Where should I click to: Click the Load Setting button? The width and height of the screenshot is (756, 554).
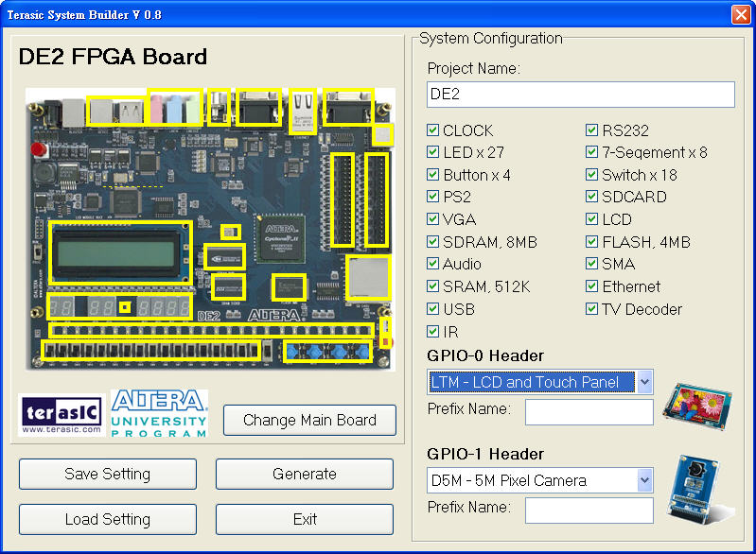[108, 519]
